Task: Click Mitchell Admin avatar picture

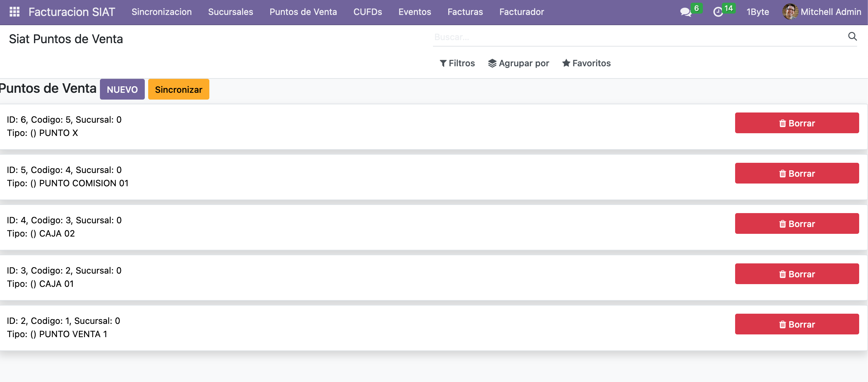Action: [x=790, y=12]
